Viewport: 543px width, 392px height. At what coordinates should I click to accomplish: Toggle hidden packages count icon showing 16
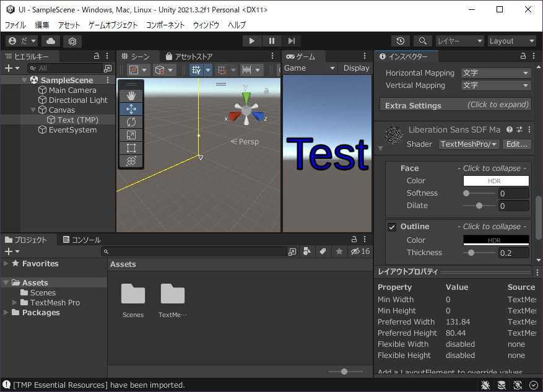[360, 251]
